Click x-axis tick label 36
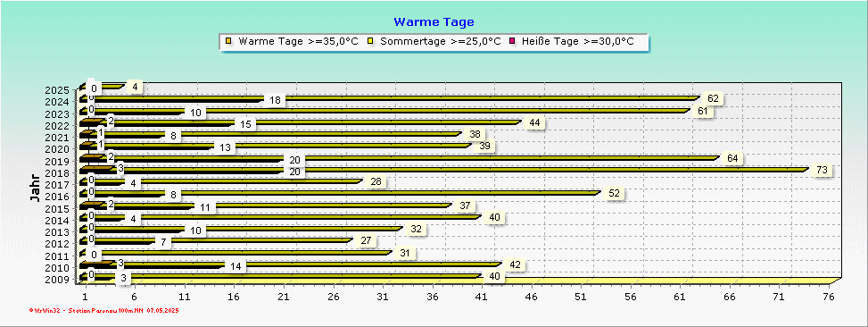 click(x=433, y=298)
